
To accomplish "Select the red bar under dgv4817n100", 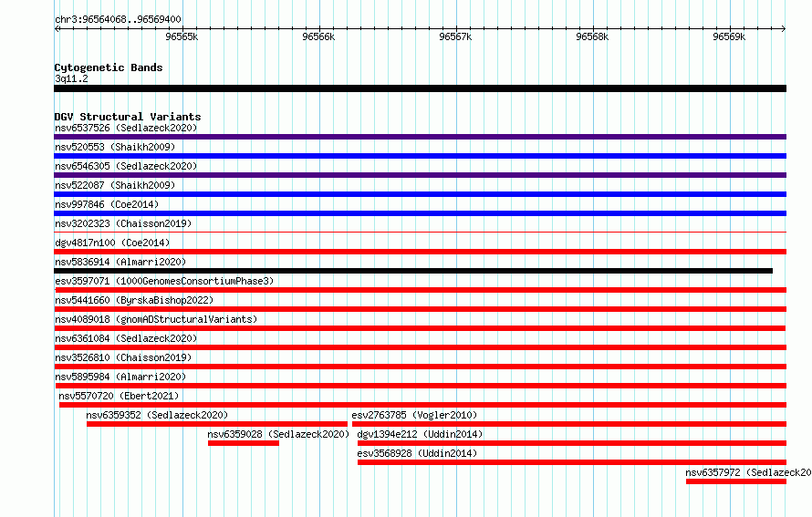I will (x=420, y=252).
